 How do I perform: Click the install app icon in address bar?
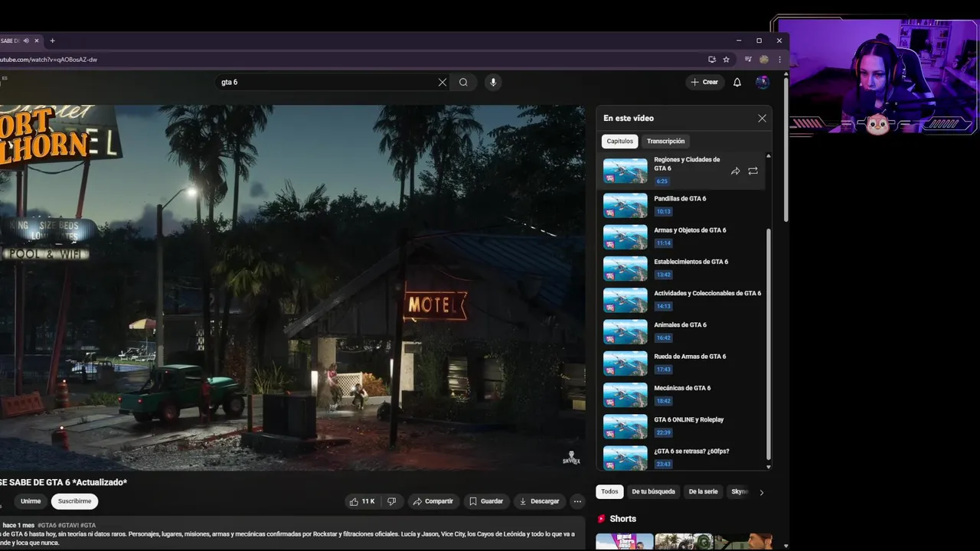coord(712,59)
